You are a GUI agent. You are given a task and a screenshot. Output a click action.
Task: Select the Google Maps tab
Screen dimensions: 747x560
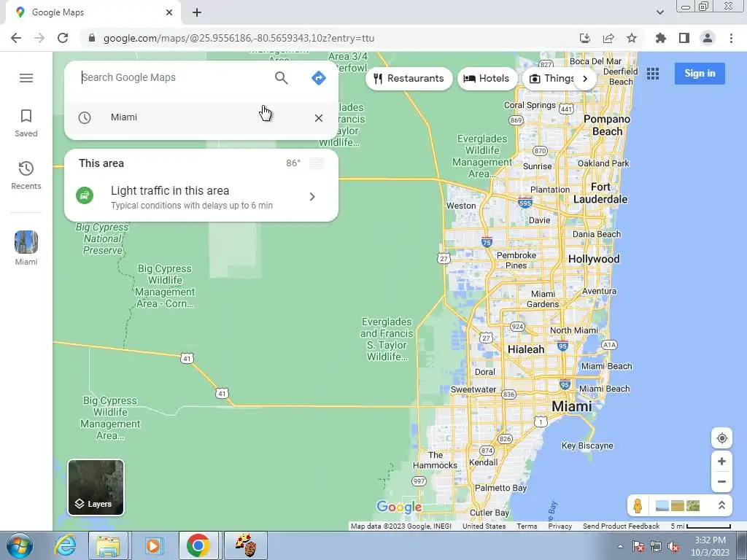pos(93,12)
